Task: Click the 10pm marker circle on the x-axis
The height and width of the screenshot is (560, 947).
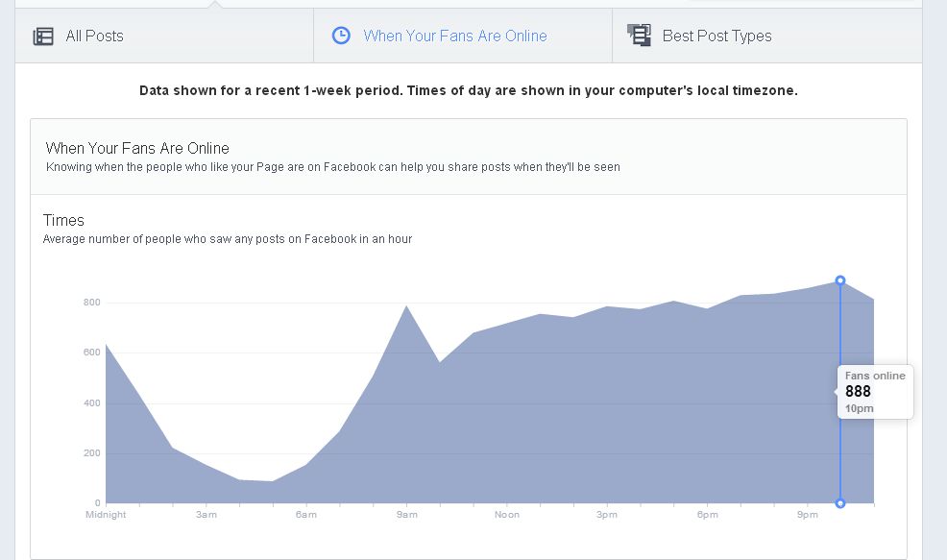Action: pyautogui.click(x=840, y=503)
